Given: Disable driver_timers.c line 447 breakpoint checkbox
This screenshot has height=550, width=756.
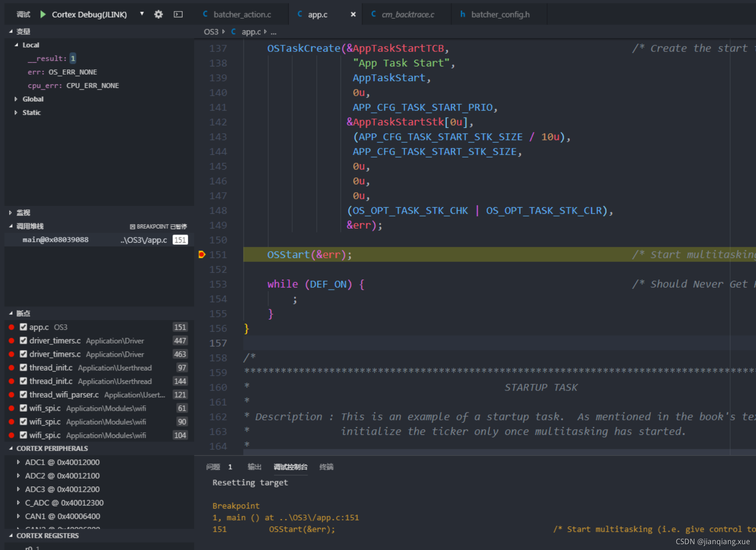Looking at the screenshot, I should tap(23, 341).
